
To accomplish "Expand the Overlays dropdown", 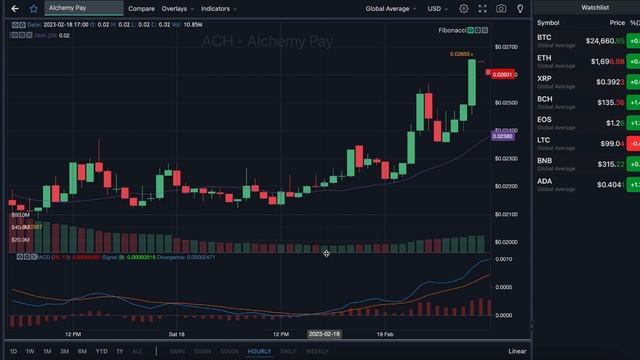I will point(178,9).
